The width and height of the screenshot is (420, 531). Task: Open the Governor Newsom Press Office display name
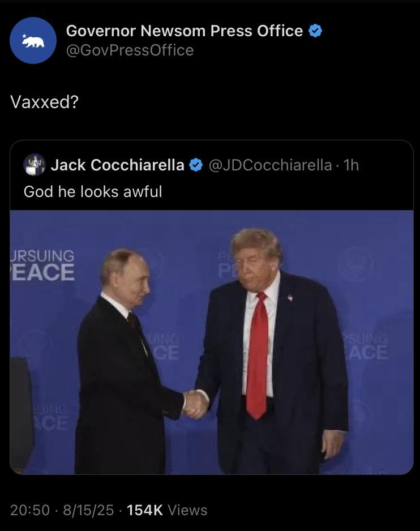(x=185, y=31)
